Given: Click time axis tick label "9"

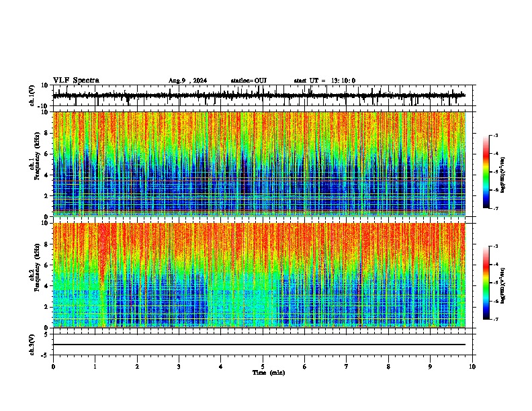Looking at the screenshot, I should pyautogui.click(x=430, y=367).
